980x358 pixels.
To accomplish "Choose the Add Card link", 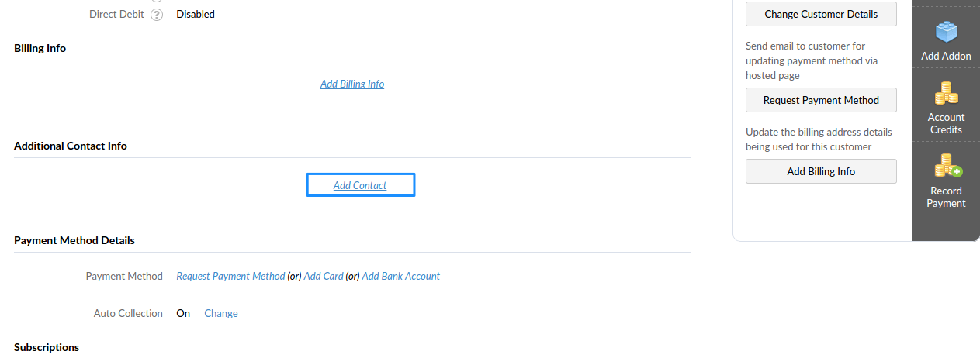I will (324, 276).
